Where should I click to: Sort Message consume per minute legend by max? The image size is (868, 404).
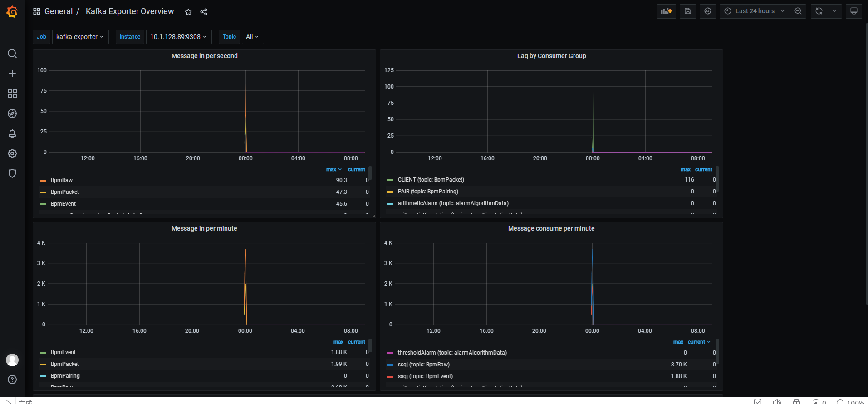pyautogui.click(x=678, y=342)
